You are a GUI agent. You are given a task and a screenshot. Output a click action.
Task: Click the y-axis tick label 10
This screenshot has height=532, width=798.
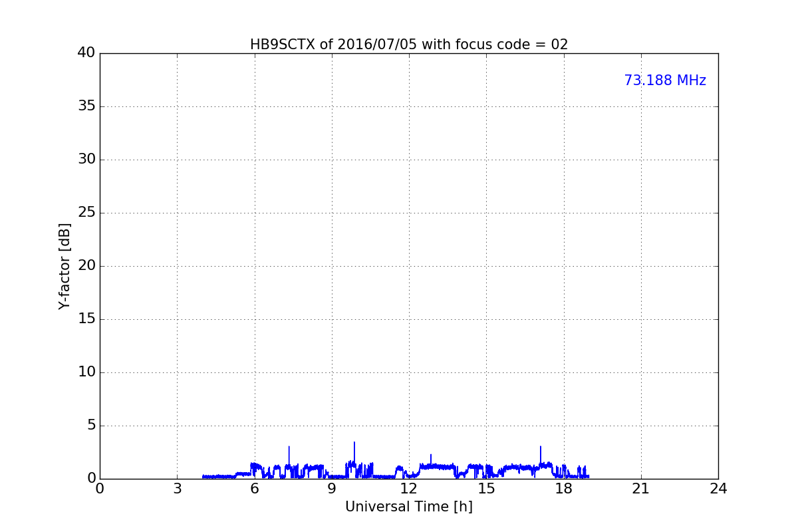coord(86,372)
